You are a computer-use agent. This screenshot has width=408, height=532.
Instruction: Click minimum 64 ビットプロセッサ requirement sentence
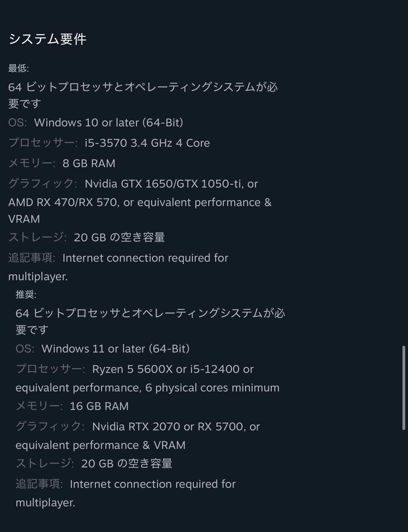click(143, 95)
